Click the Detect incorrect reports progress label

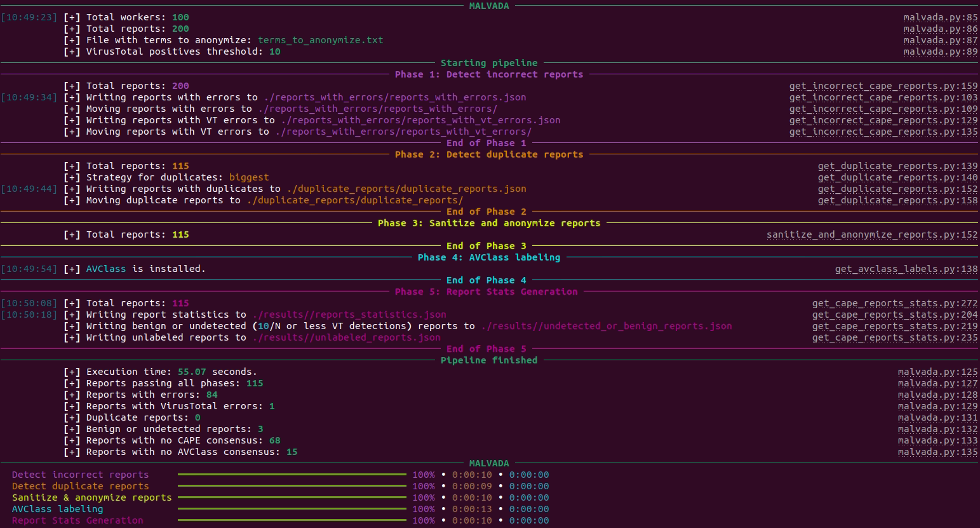80,475
